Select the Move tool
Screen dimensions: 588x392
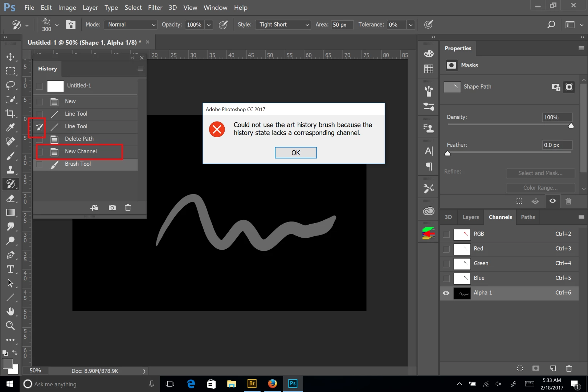(x=10, y=57)
